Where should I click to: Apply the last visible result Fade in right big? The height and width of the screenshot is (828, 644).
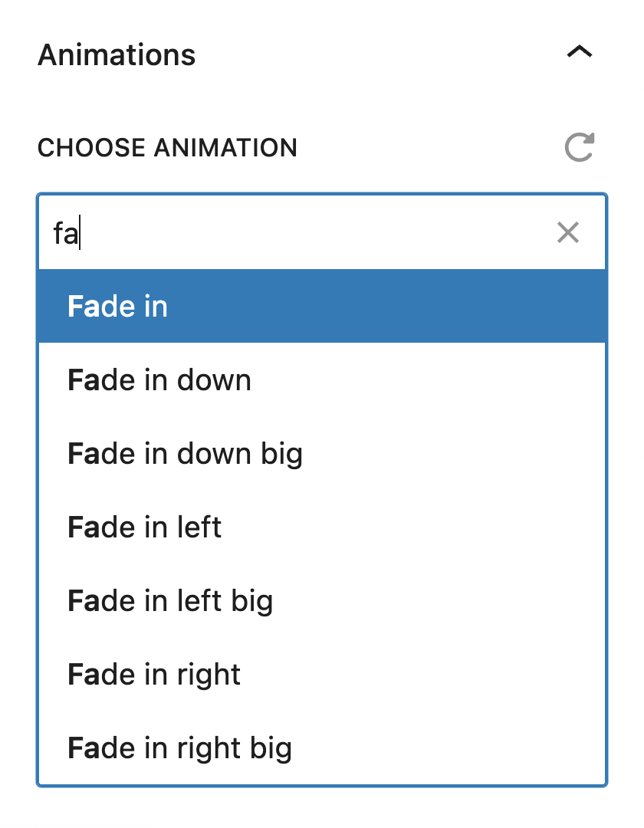[322, 747]
